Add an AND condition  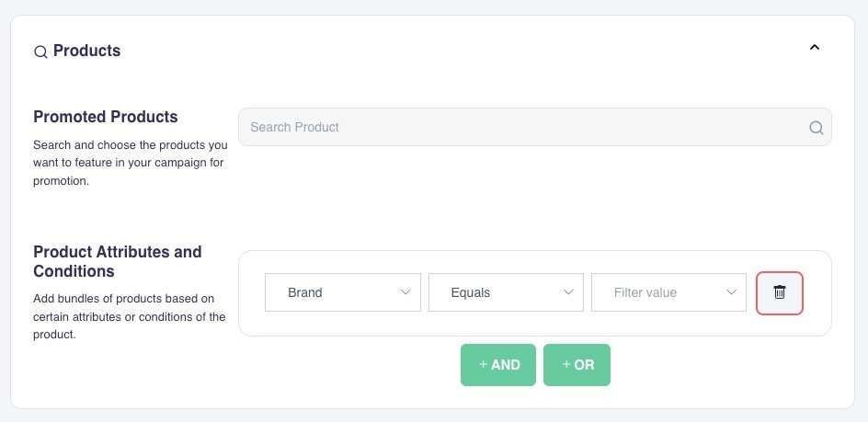498,365
